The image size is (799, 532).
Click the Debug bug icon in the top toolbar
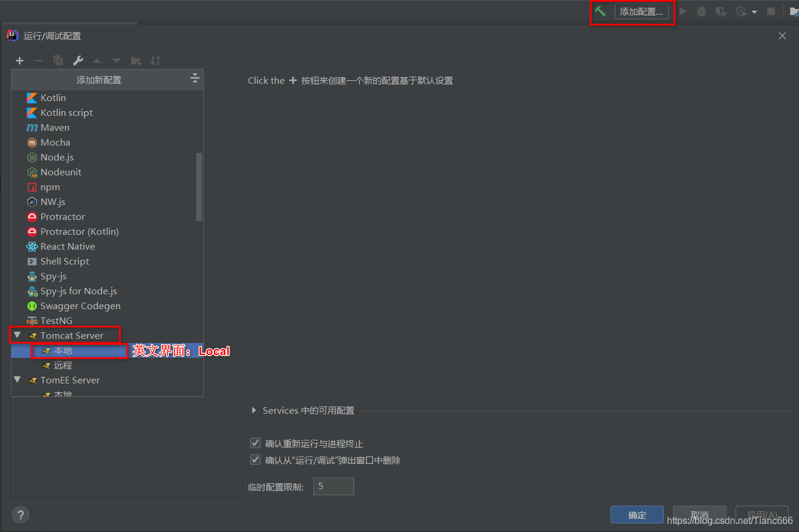(702, 11)
